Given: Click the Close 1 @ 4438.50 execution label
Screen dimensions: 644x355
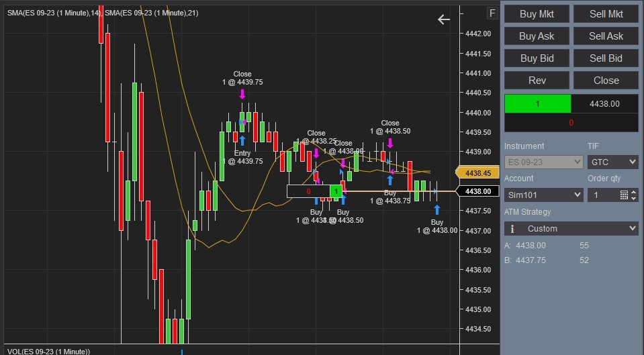Looking at the screenshot, I should (389, 127).
